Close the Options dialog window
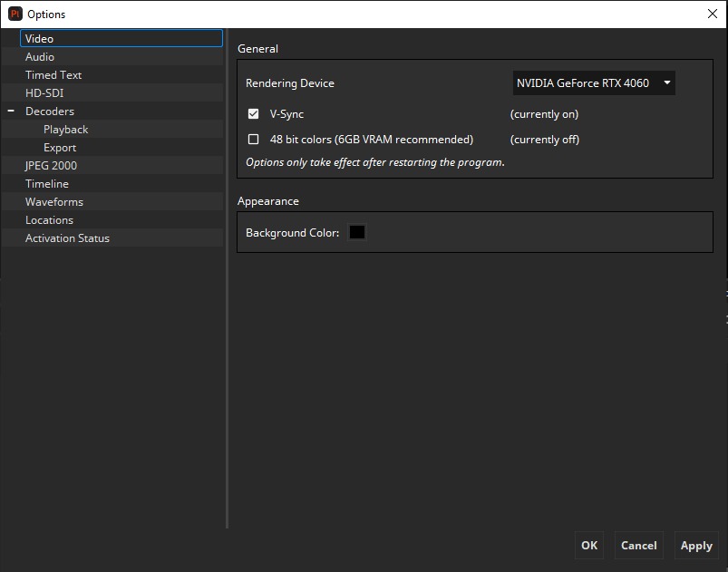The width and height of the screenshot is (728, 572). pos(712,14)
